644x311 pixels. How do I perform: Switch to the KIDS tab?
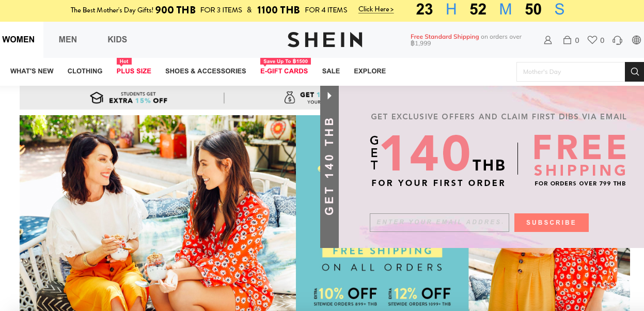117,40
